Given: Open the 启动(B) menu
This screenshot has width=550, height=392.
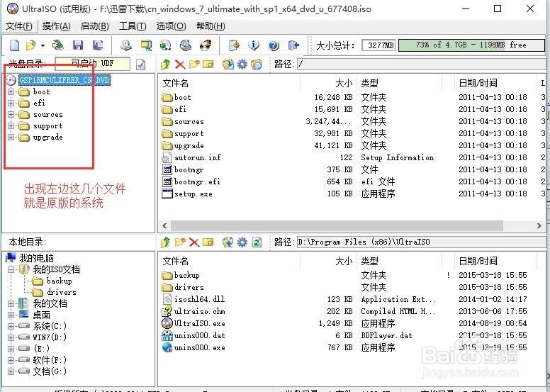Looking at the screenshot, I should [x=95, y=26].
